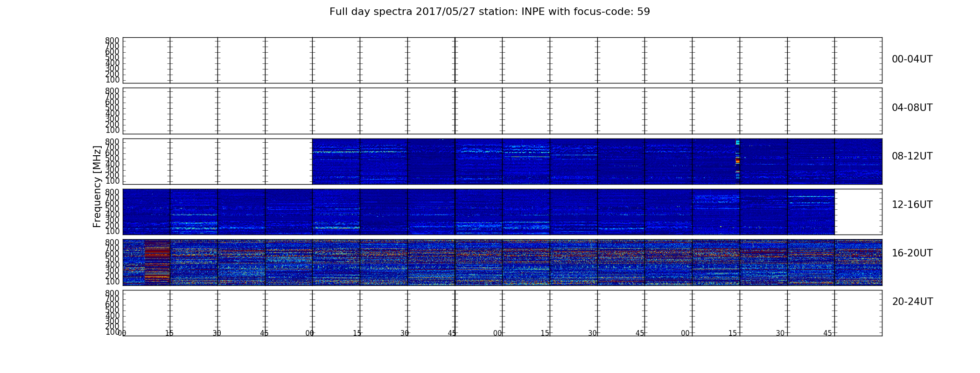
Task: Click the '800' tick label of the 00-04UT panel
Action: coord(112,41)
